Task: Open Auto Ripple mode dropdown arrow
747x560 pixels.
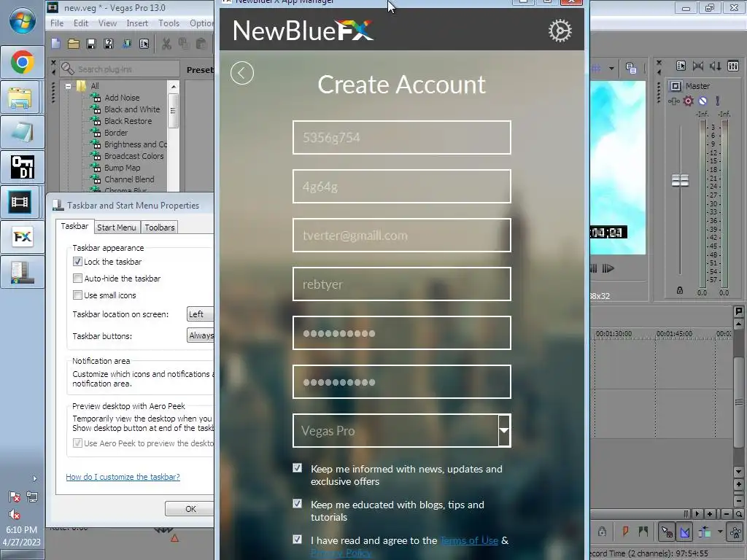Action: pyautogui.click(x=720, y=532)
